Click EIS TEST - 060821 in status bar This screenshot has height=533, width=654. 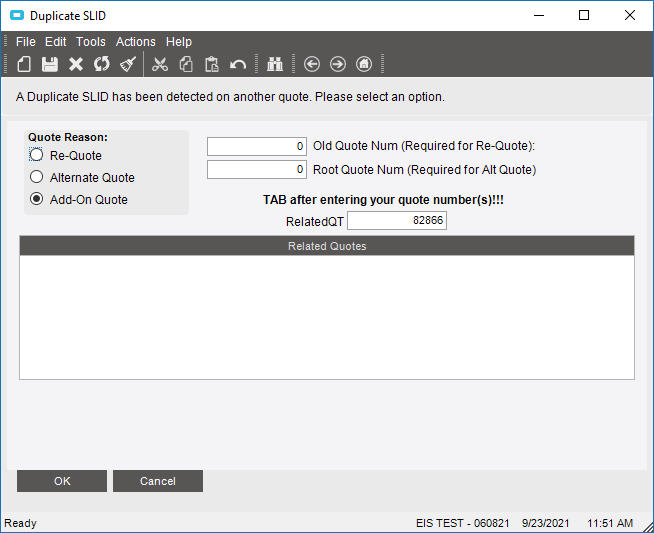click(463, 523)
